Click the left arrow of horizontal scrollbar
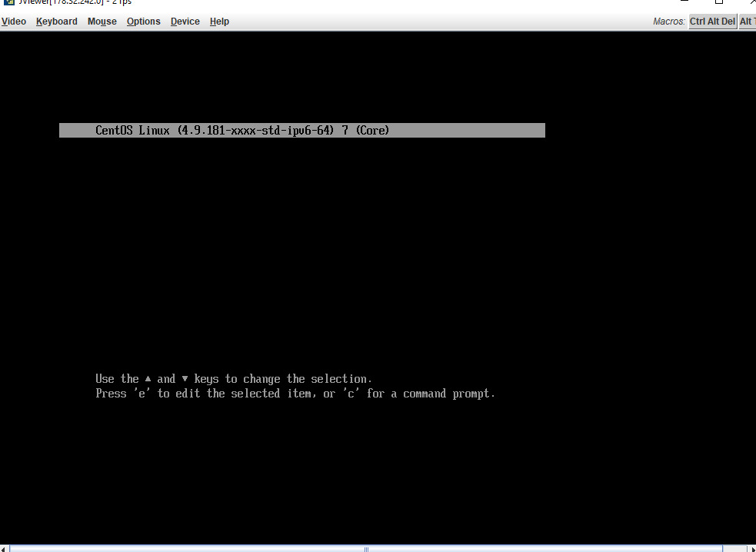The image size is (756, 552). click(x=3, y=549)
